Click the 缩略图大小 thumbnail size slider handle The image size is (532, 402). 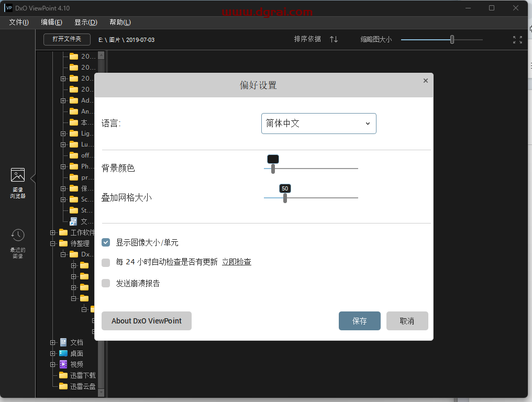click(x=452, y=40)
